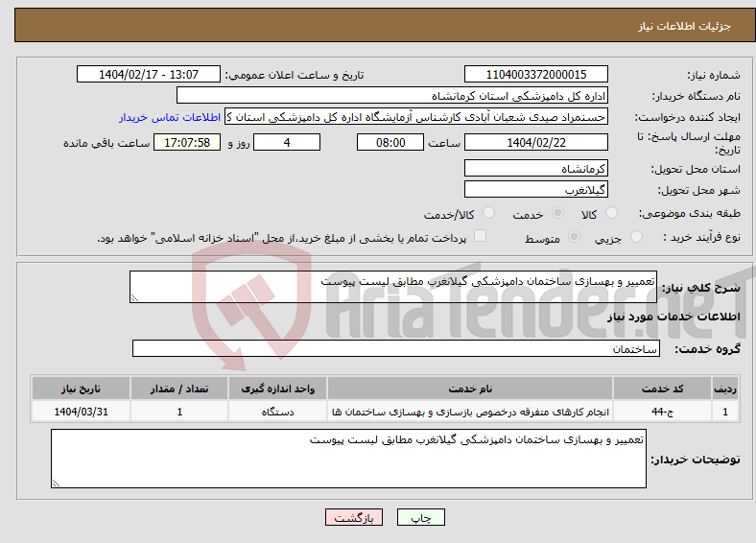Click the row number cell of row ج-44
This screenshot has width=756, height=543.
point(725,412)
